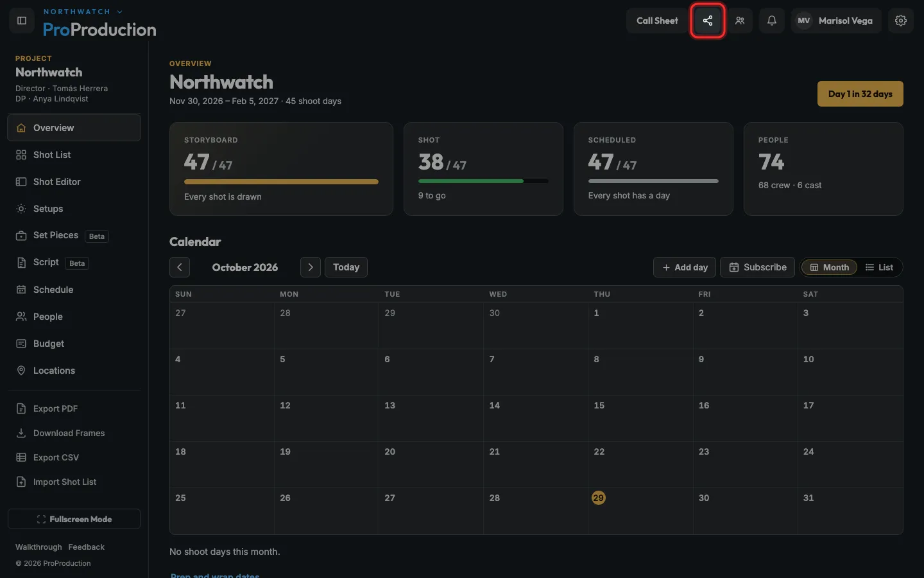The height and width of the screenshot is (578, 924).
Task: Switch calendar to Month view
Action: [829, 267]
